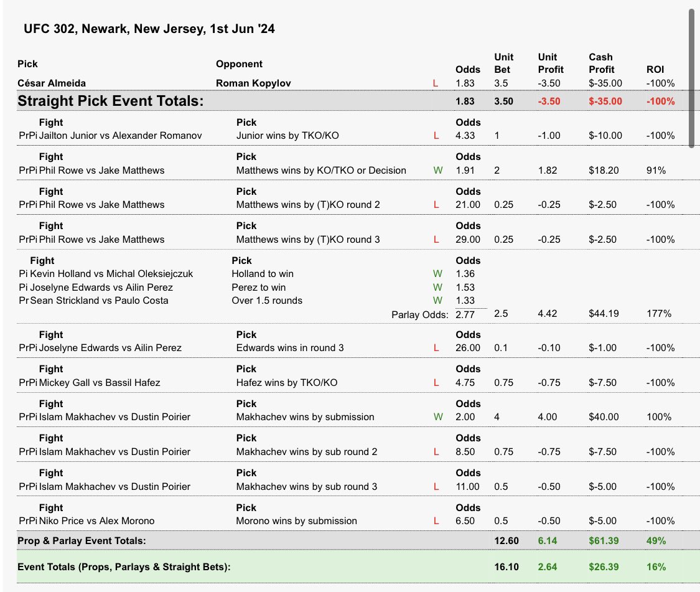This screenshot has height=592, width=700.
Task: Click Matthews wins by KO/TKO or Decision
Action: 321,170
